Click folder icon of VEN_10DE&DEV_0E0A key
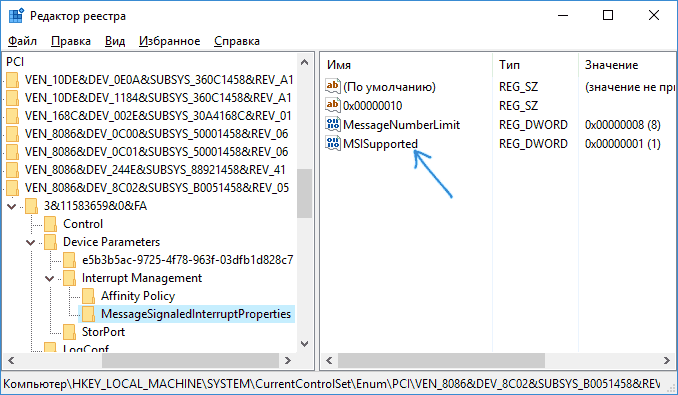The image size is (678, 395). click(x=12, y=80)
